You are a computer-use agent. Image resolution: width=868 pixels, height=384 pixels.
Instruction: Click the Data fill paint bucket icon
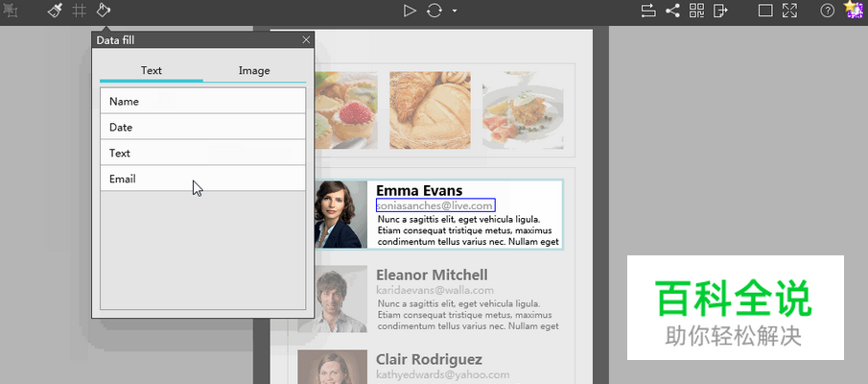104,11
